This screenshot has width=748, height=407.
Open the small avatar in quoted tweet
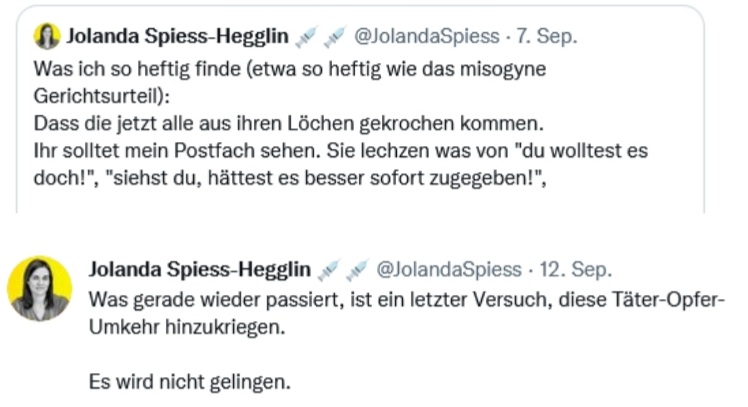(x=47, y=36)
